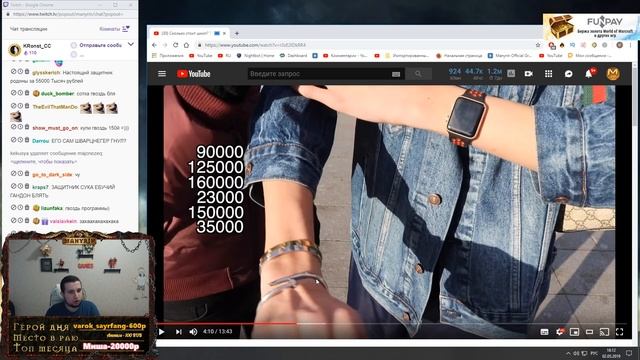Open username lizunfaka in chat
640x360 pixels.
click(52, 208)
